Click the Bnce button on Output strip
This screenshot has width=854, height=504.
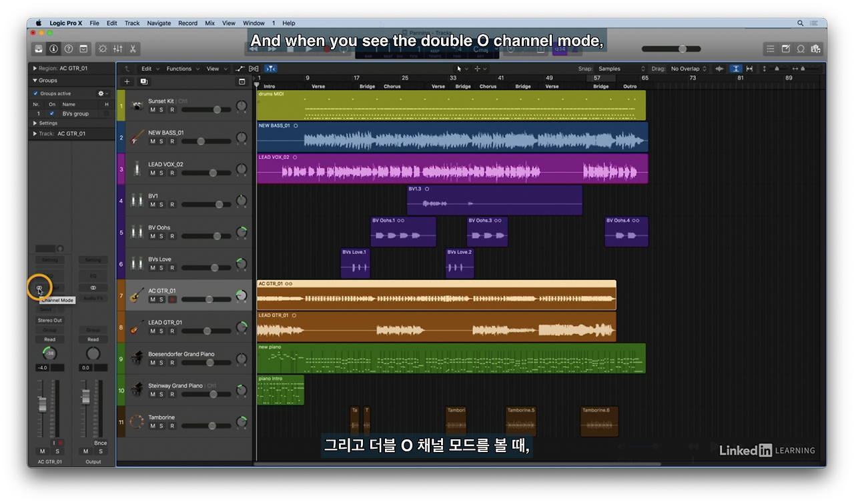pyautogui.click(x=100, y=443)
